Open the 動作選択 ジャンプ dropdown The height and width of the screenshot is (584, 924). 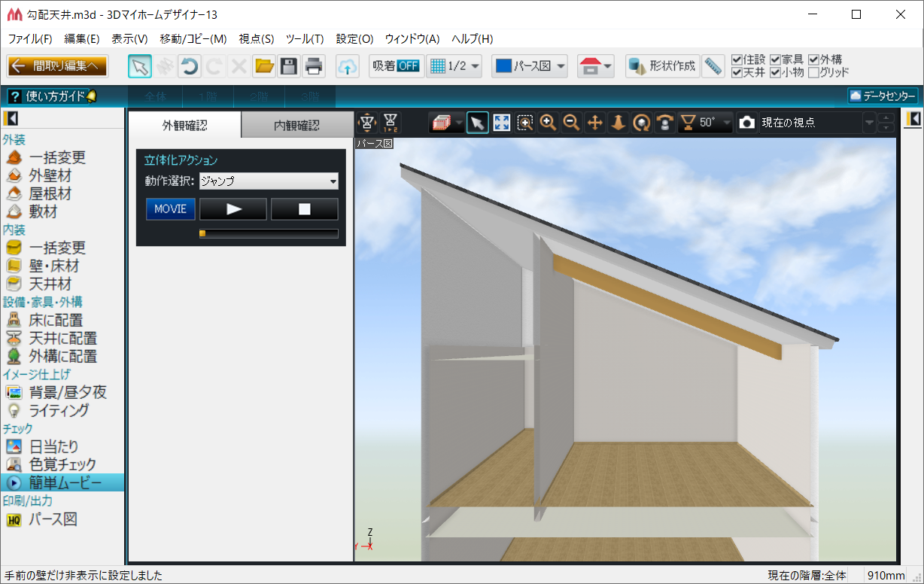pyautogui.click(x=269, y=181)
